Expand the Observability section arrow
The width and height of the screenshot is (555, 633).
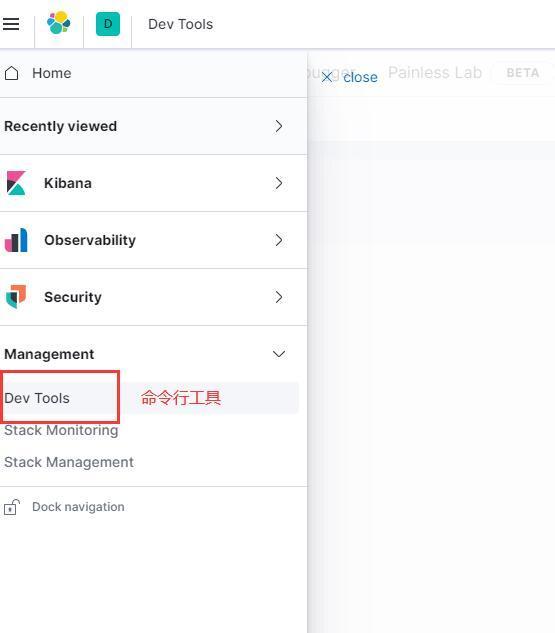tap(279, 240)
